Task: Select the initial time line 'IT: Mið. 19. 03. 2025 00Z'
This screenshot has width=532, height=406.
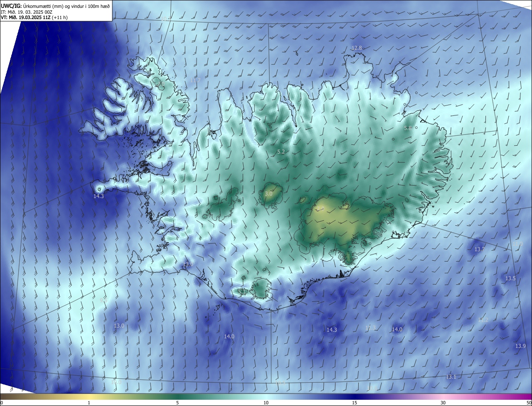Action: click(26, 12)
